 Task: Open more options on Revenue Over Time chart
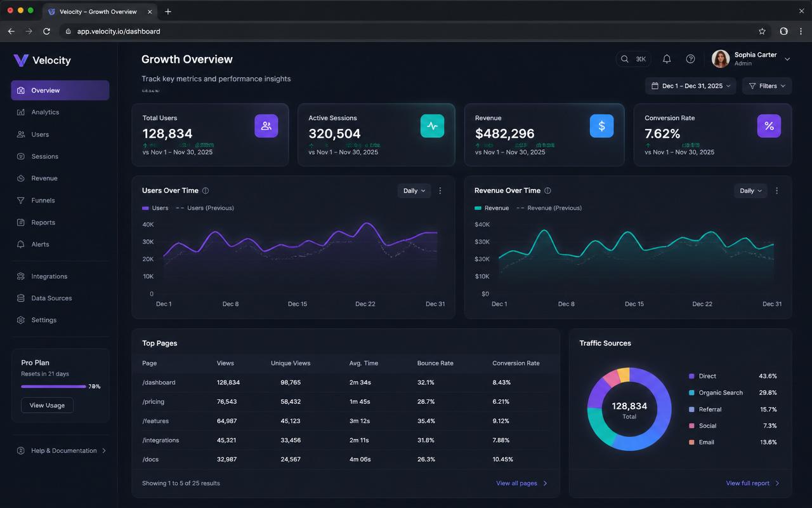[x=776, y=190]
